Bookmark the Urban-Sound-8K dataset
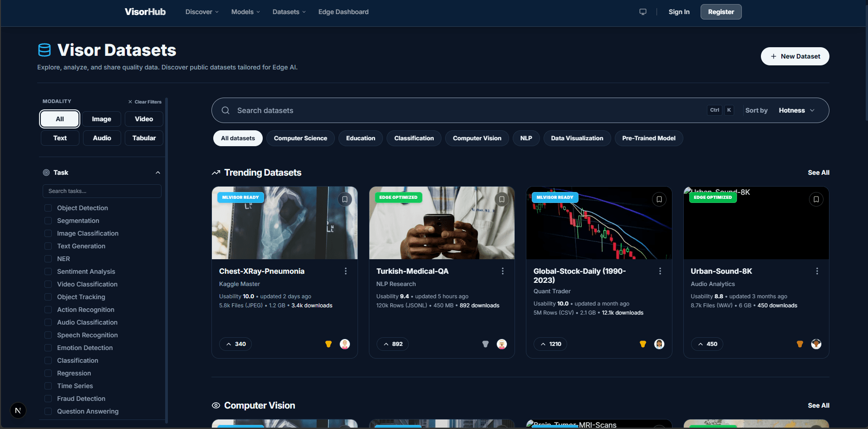The width and height of the screenshot is (868, 429). [x=816, y=199]
